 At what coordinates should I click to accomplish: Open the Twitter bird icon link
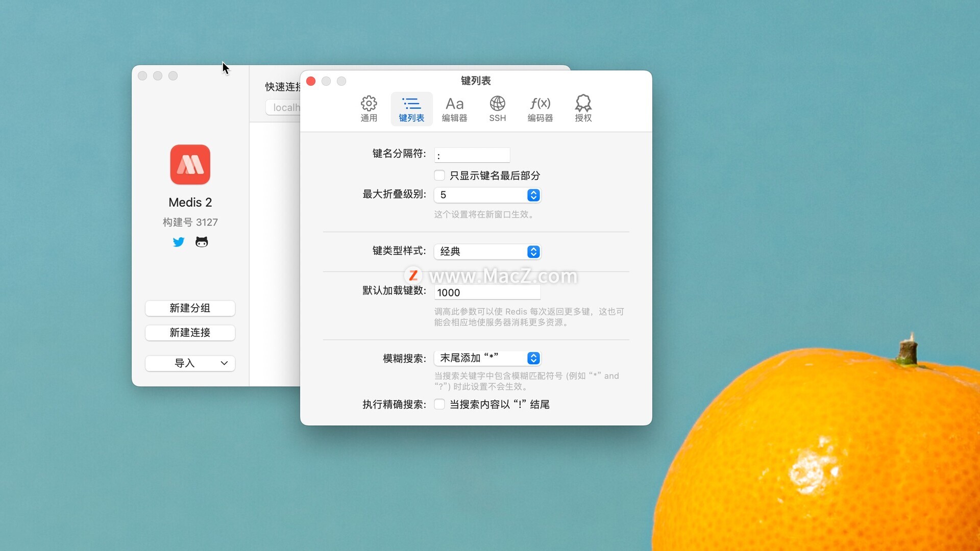pos(178,242)
